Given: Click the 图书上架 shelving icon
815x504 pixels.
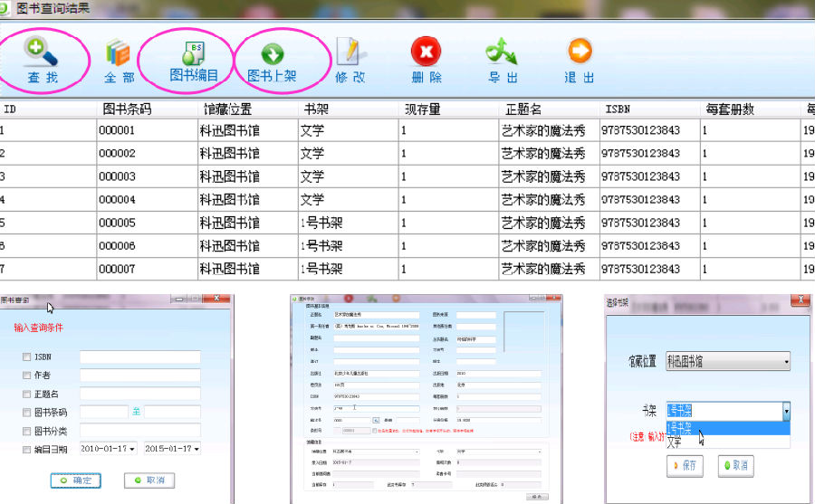Looking at the screenshot, I should (x=272, y=60).
